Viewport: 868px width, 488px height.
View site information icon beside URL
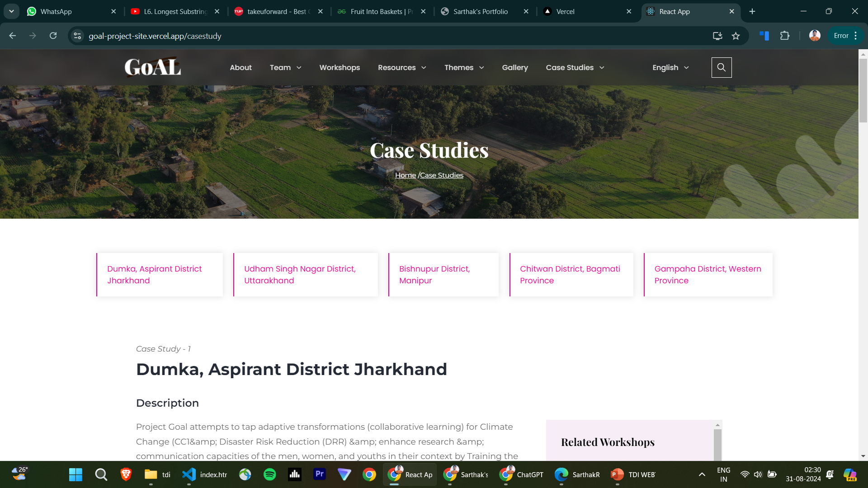[x=77, y=36]
